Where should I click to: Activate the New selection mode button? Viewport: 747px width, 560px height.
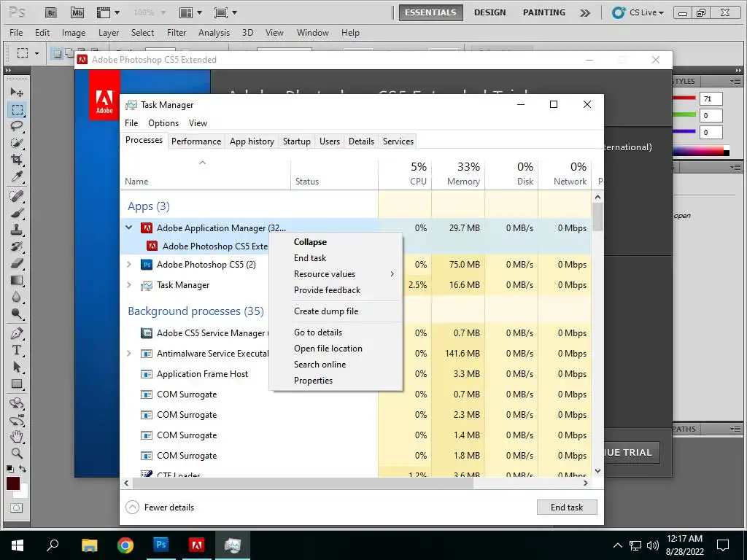click(57, 52)
